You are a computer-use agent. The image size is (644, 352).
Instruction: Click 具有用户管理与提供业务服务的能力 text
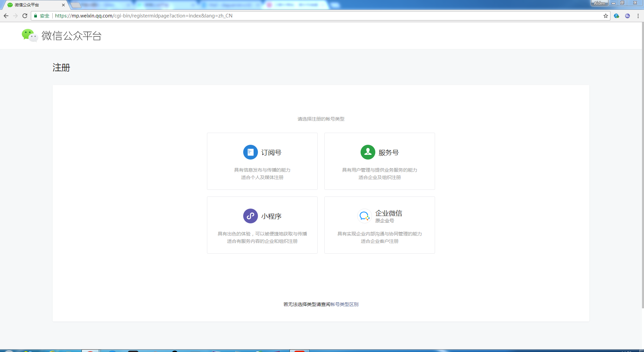(x=380, y=170)
